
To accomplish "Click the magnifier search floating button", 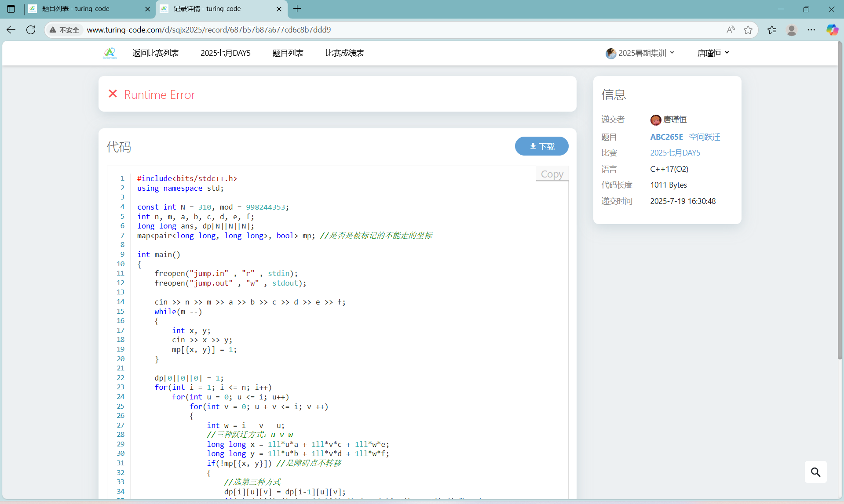I will coord(815,472).
